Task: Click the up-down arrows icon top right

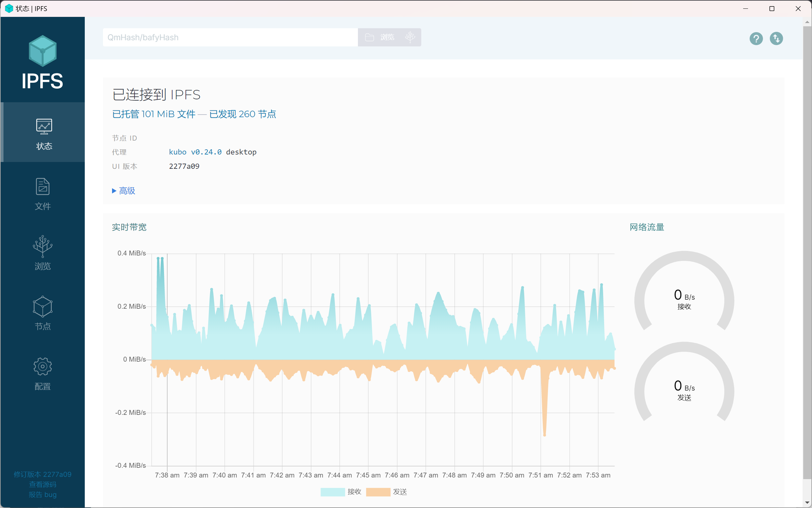Action: click(776, 39)
